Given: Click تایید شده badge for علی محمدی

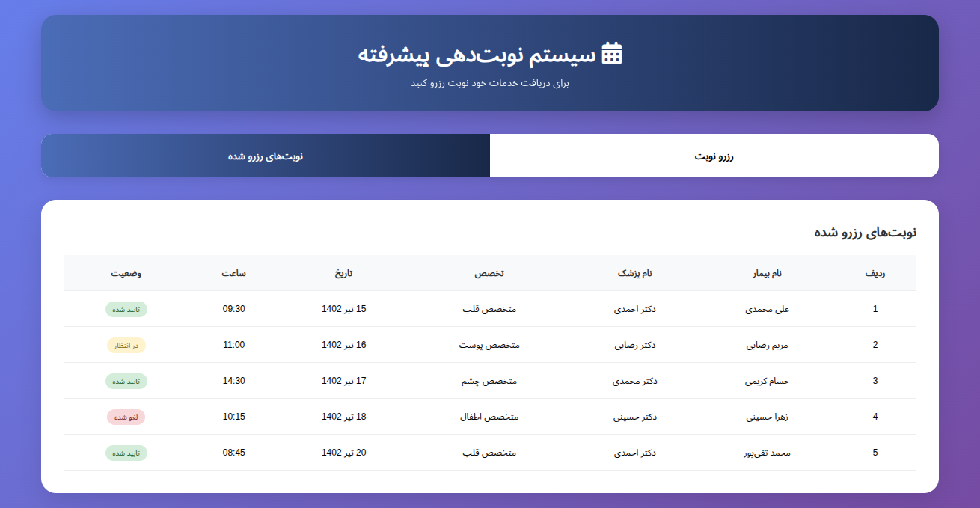Looking at the screenshot, I should coord(126,310).
